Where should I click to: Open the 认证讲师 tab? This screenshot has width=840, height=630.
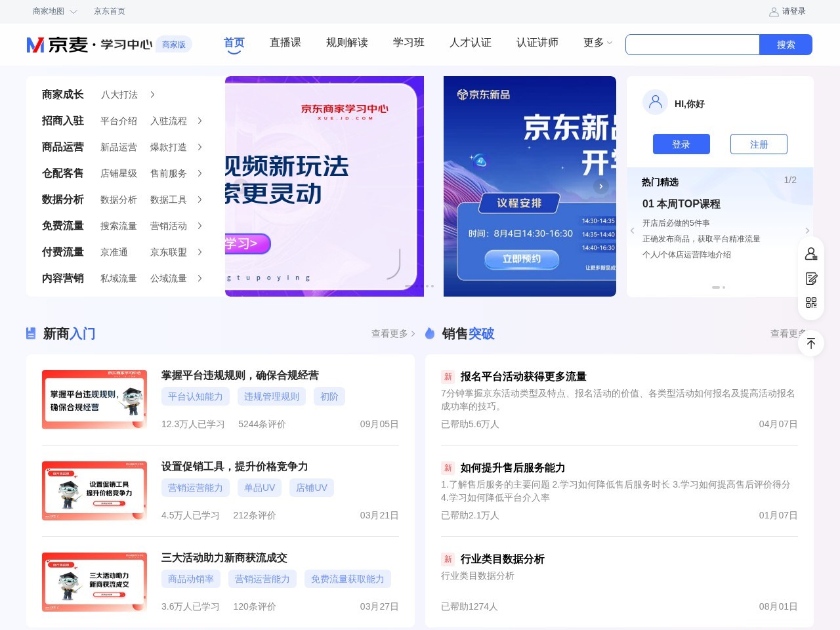tap(537, 43)
